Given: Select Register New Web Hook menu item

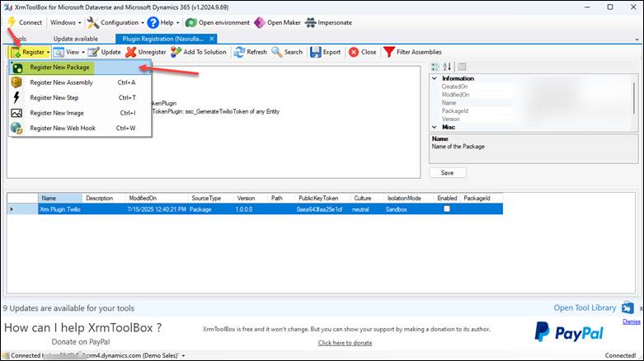Looking at the screenshot, I should [80, 128].
